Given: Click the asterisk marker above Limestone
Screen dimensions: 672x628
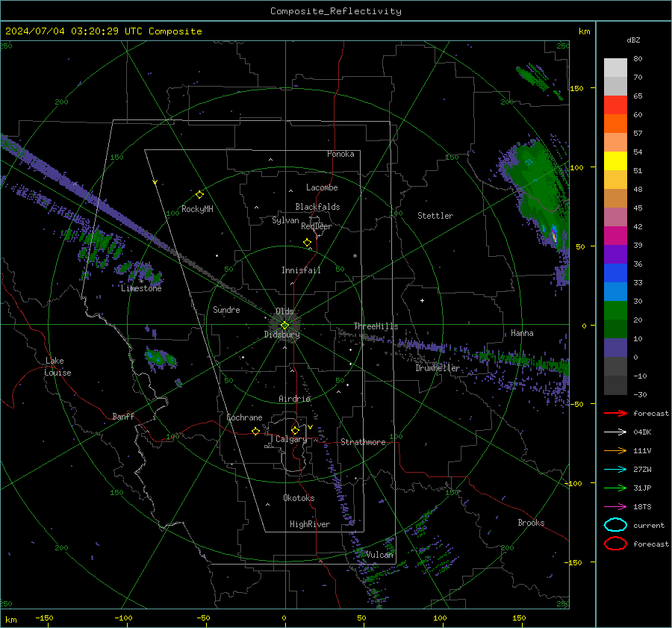Looking at the screenshot, I should pyautogui.click(x=141, y=282).
